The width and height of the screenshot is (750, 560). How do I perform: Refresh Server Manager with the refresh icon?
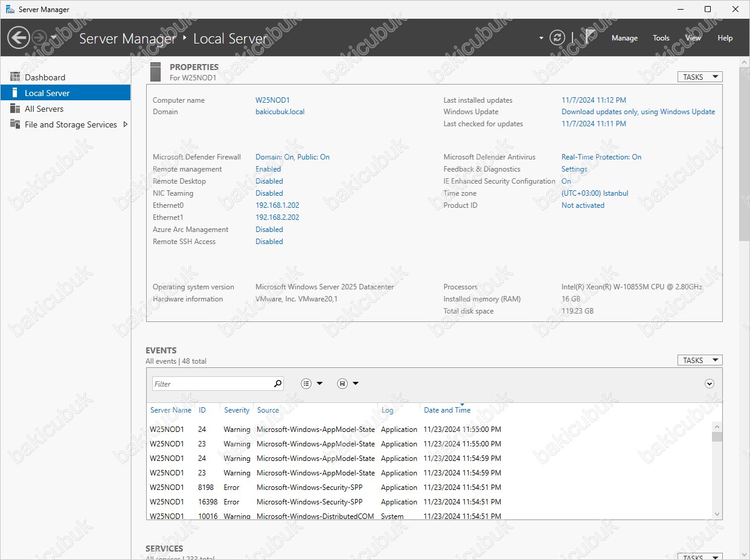click(557, 37)
